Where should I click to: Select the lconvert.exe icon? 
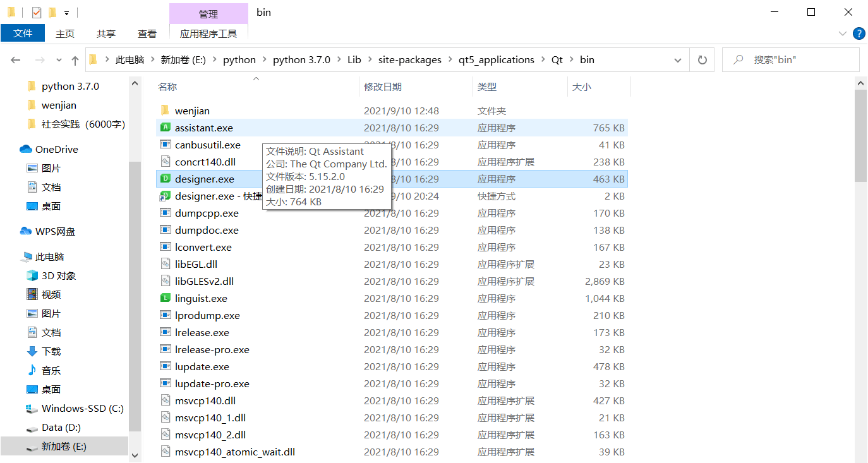tap(166, 247)
